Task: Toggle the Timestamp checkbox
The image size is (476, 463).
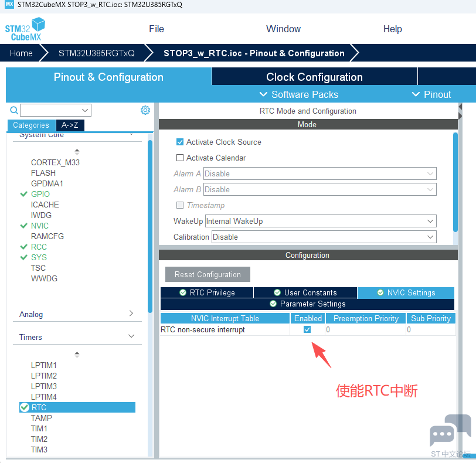Action: [180, 205]
